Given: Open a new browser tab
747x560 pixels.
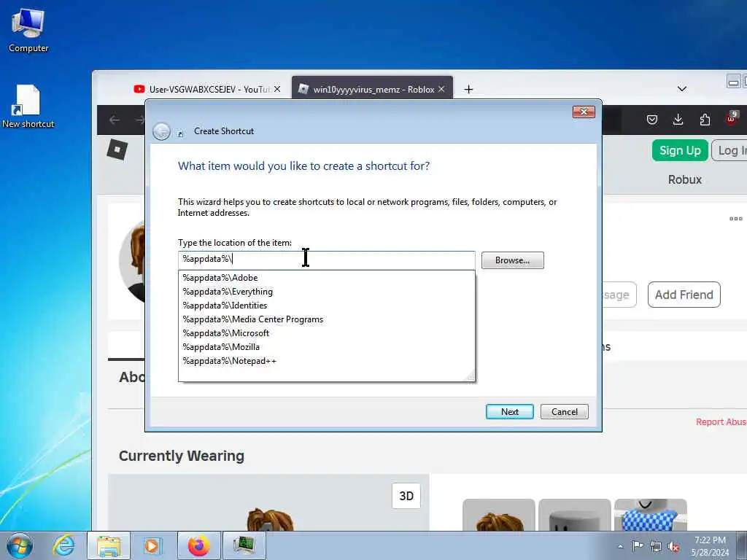Looking at the screenshot, I should click(x=468, y=90).
